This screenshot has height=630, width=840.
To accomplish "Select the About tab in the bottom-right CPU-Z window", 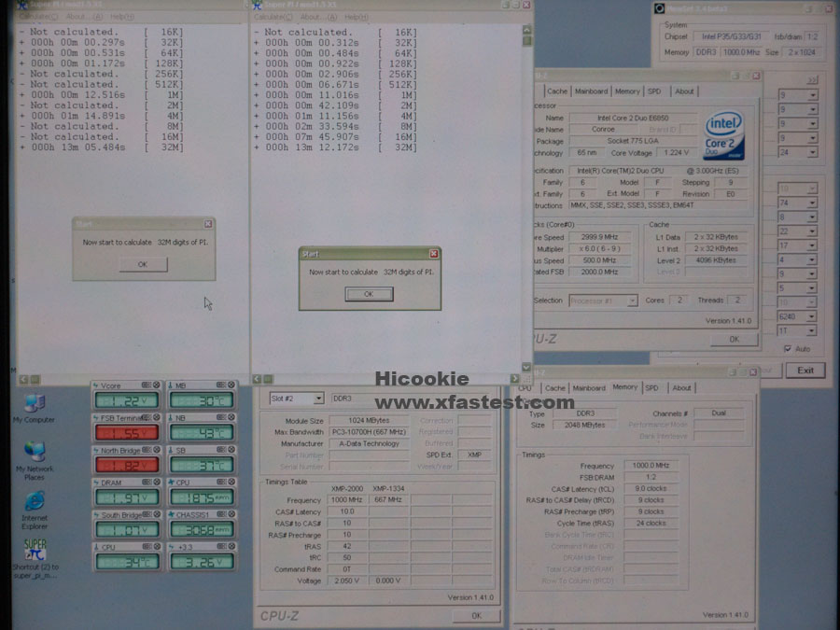I will (681, 388).
